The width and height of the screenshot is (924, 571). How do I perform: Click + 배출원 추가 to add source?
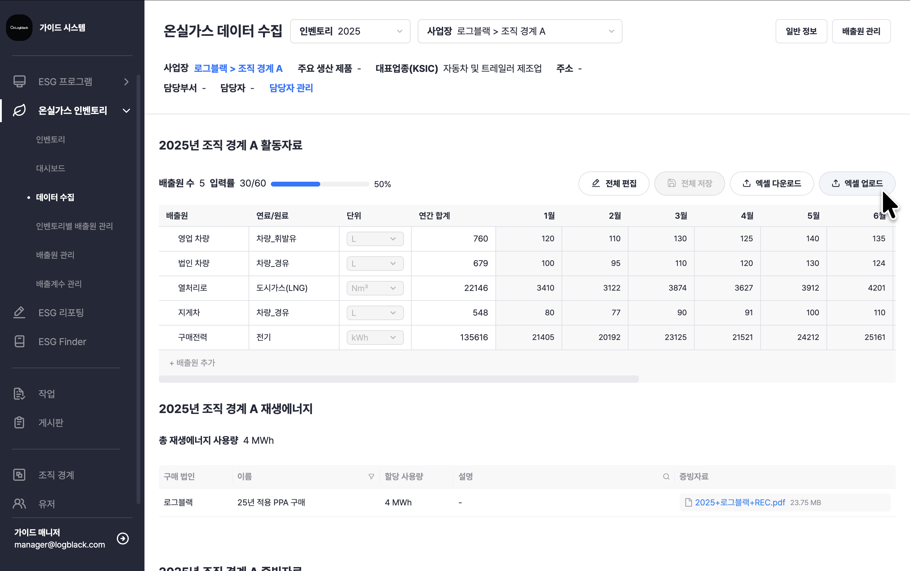click(192, 363)
